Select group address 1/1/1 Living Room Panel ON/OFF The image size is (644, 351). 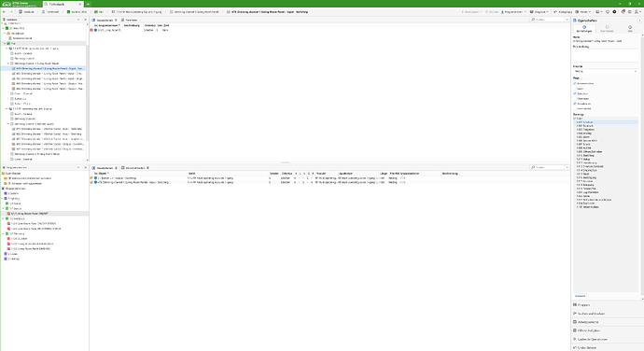pos(30,214)
